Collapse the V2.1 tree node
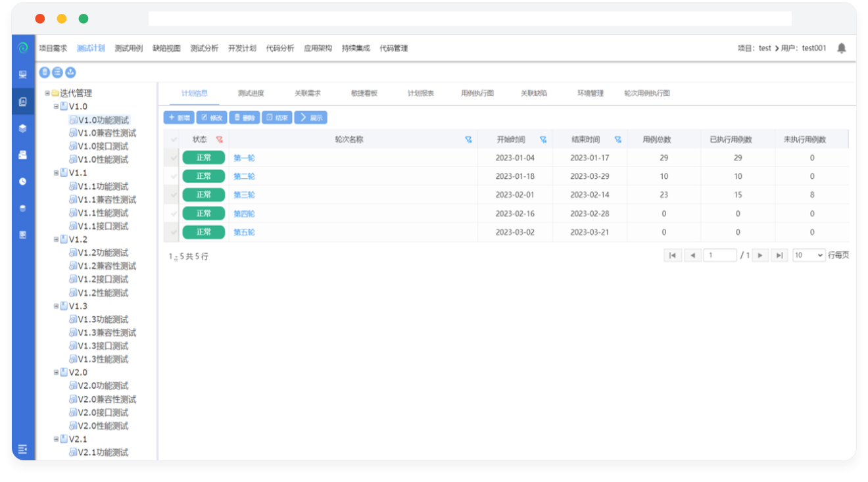868x482 pixels. click(57, 439)
